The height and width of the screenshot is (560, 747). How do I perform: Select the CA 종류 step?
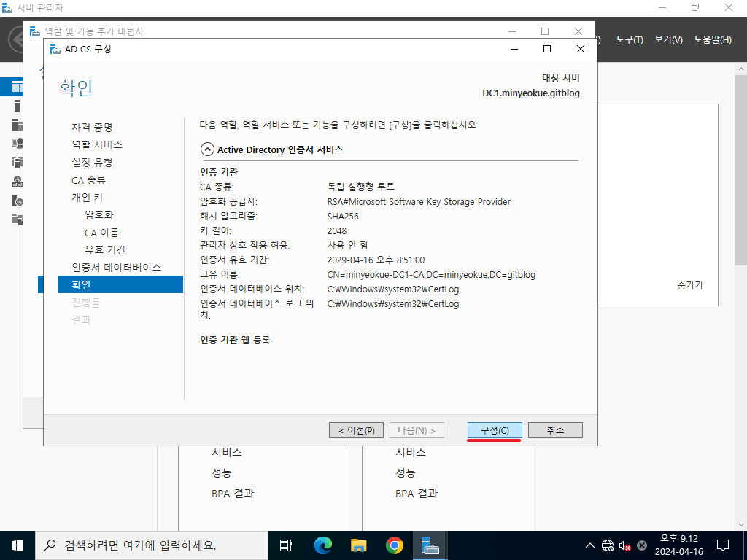[x=88, y=180]
